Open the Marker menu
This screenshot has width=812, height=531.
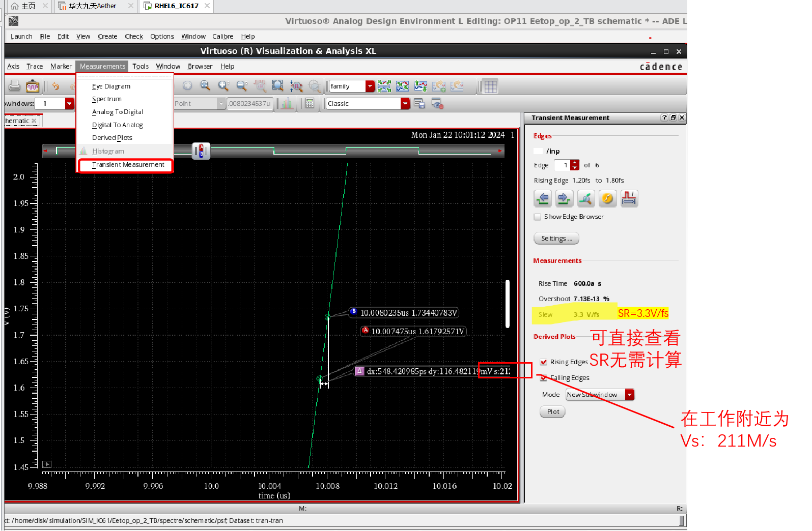coord(61,66)
